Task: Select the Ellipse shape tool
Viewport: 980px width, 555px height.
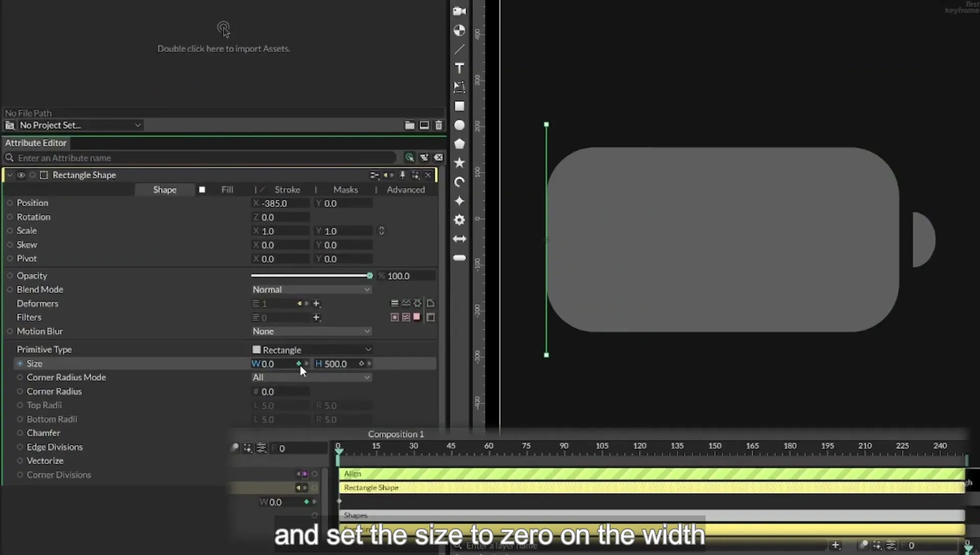Action: 459,125
